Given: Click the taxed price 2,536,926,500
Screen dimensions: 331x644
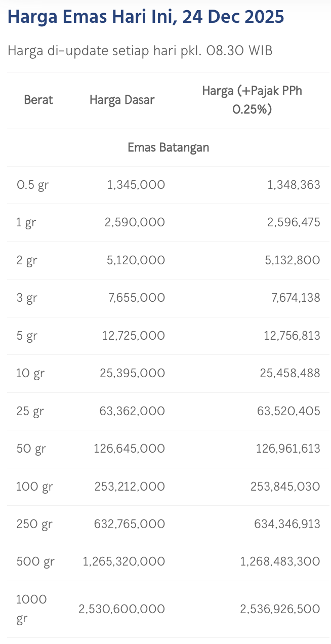Looking at the screenshot, I should pyautogui.click(x=280, y=609).
